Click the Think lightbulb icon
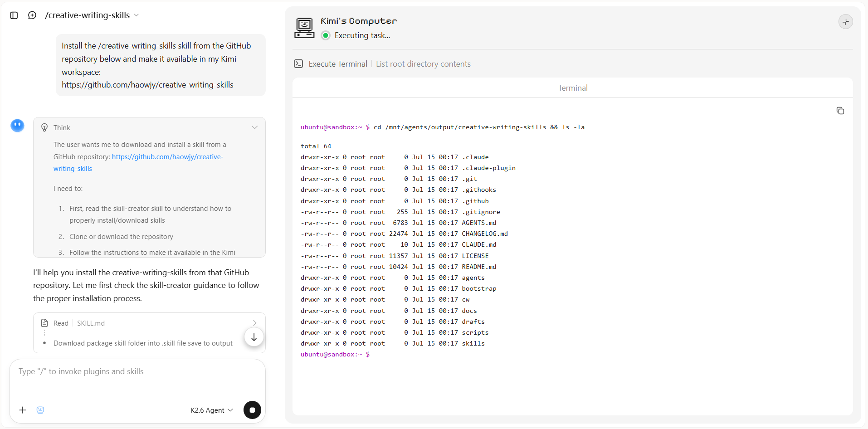This screenshot has height=429, width=868. (x=44, y=127)
